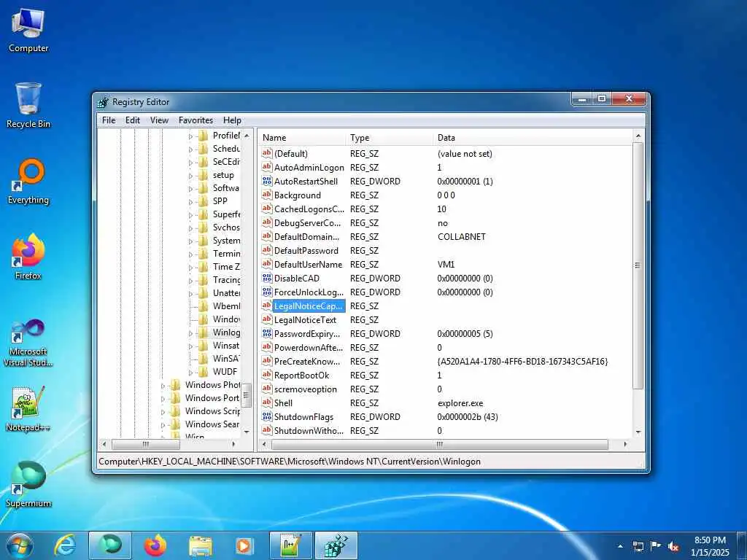Click the Shell string value icon
Viewport: 747px width, 560px height.
(x=267, y=402)
